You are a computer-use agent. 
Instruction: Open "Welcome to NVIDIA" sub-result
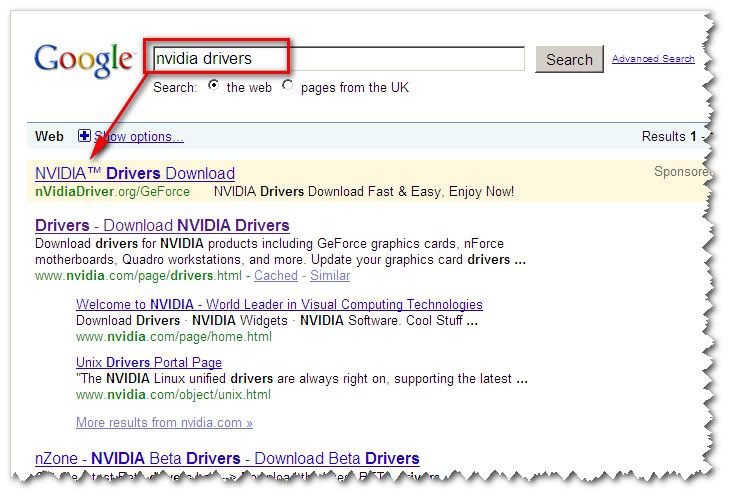tap(279, 304)
